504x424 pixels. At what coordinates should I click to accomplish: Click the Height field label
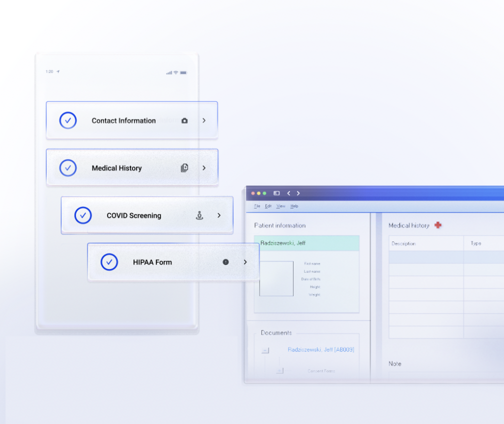coord(315,286)
